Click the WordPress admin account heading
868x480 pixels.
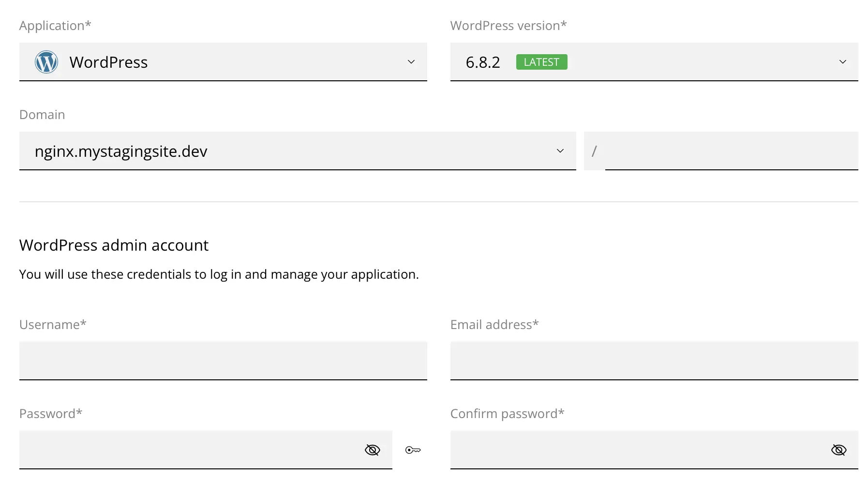(x=114, y=245)
